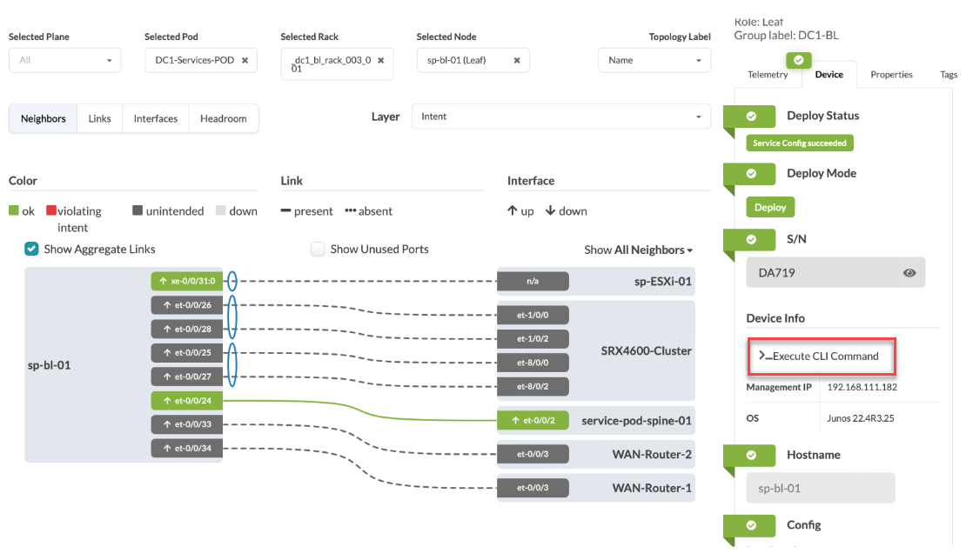Expand the Layer Intent dropdown
The image size is (966, 560).
pos(560,117)
